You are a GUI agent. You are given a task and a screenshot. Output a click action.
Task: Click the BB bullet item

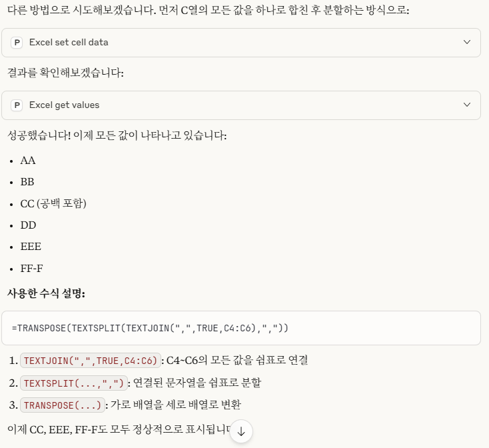pos(27,182)
